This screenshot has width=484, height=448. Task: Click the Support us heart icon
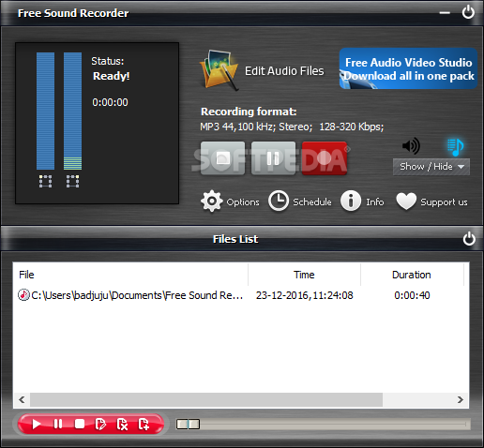coord(406,201)
